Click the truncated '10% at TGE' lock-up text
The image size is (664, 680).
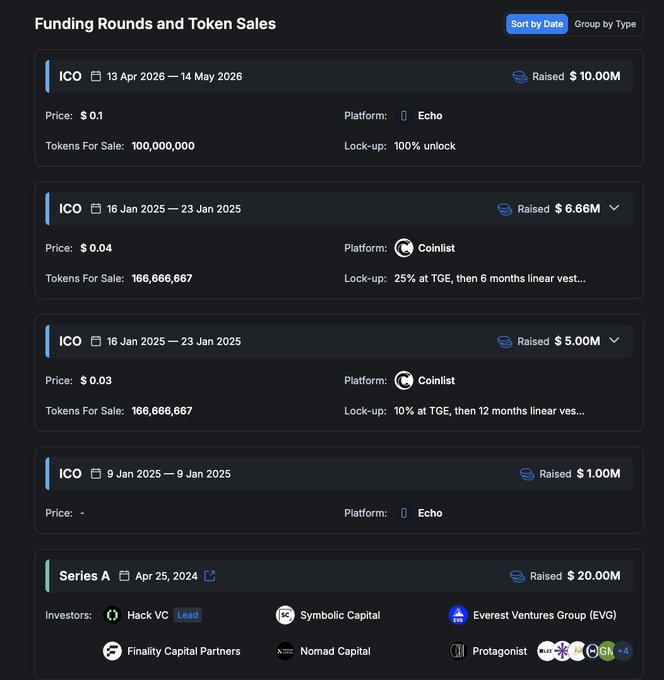(489, 411)
